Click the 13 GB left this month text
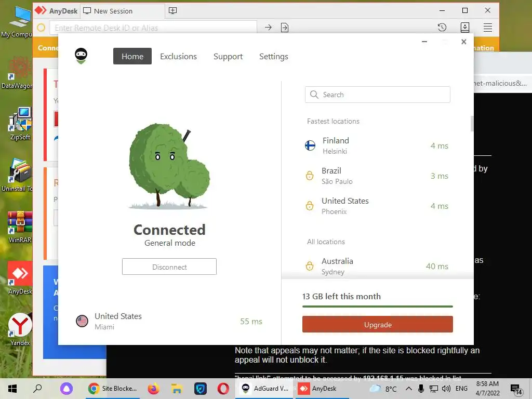Image resolution: width=532 pixels, height=399 pixels. coord(341,296)
